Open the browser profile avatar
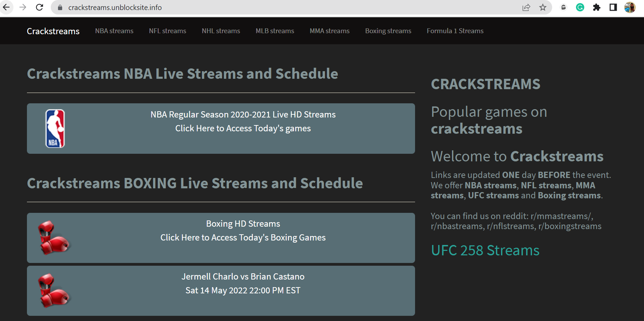The height and width of the screenshot is (321, 644). tap(630, 7)
